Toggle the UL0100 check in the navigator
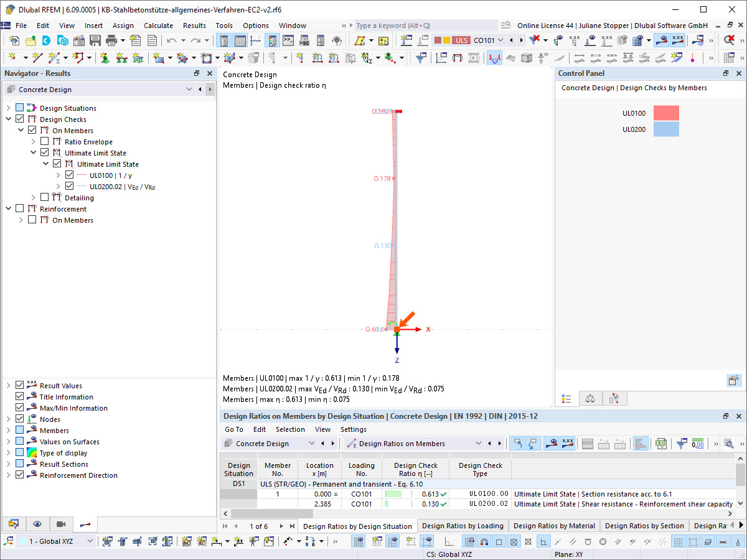The height and width of the screenshot is (560, 747). 68,175
